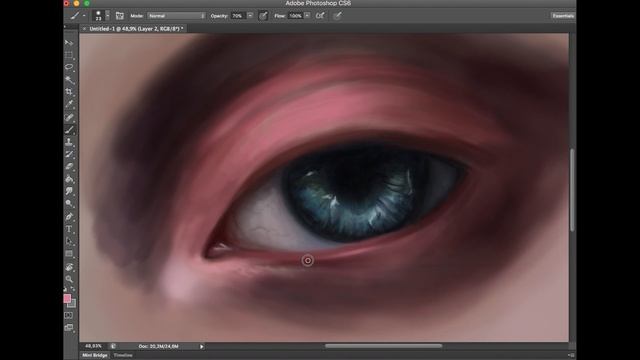Change the screen mode

click(x=69, y=327)
